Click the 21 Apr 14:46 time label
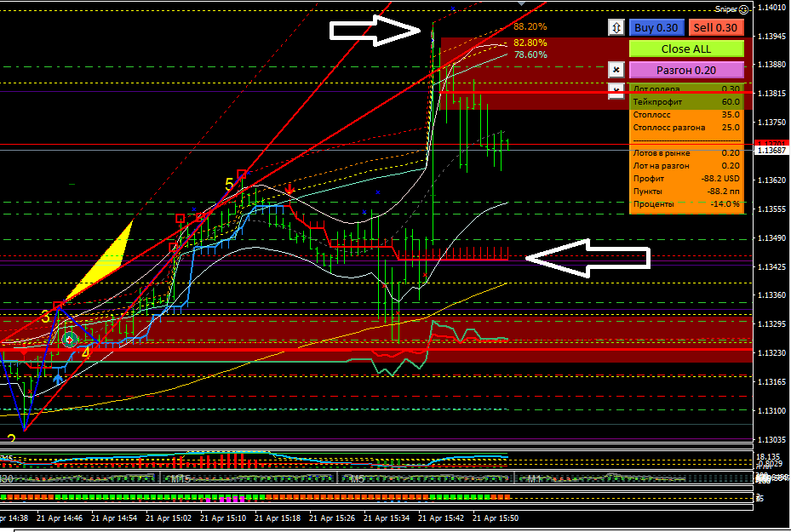The image size is (791, 532). (x=60, y=518)
